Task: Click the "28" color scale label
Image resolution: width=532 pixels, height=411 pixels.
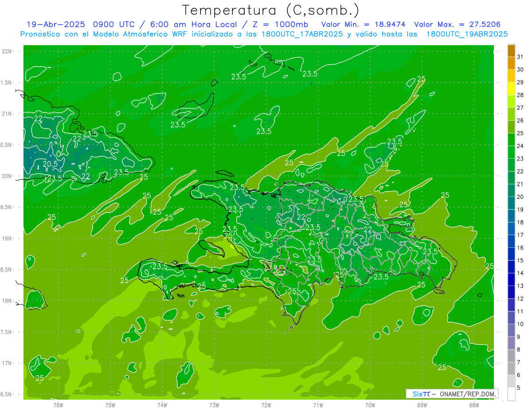Action: [x=520, y=95]
